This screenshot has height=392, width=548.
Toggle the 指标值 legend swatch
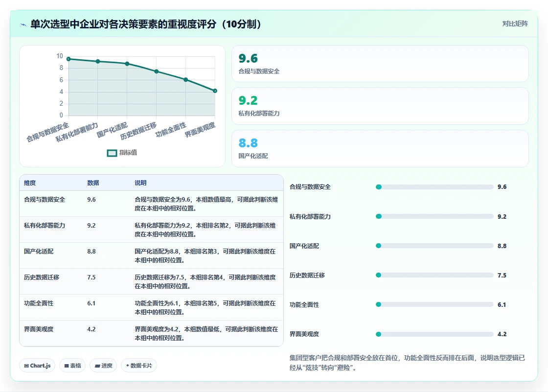click(x=112, y=153)
